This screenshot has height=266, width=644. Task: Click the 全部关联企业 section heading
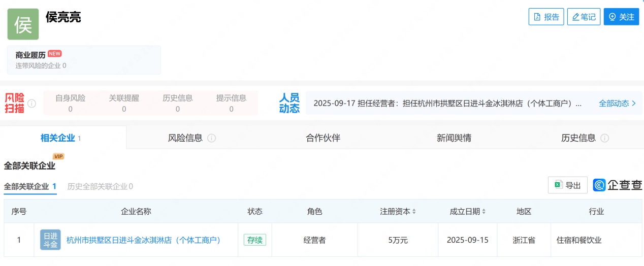point(29,165)
